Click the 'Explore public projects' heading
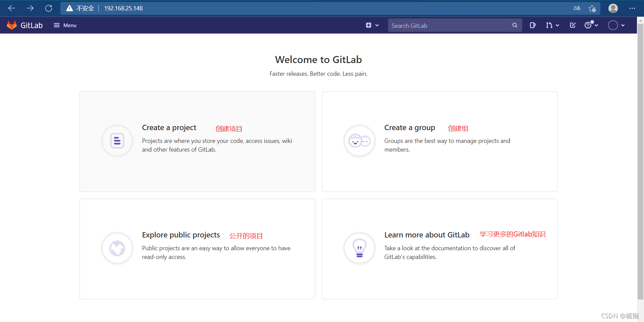 click(181, 235)
